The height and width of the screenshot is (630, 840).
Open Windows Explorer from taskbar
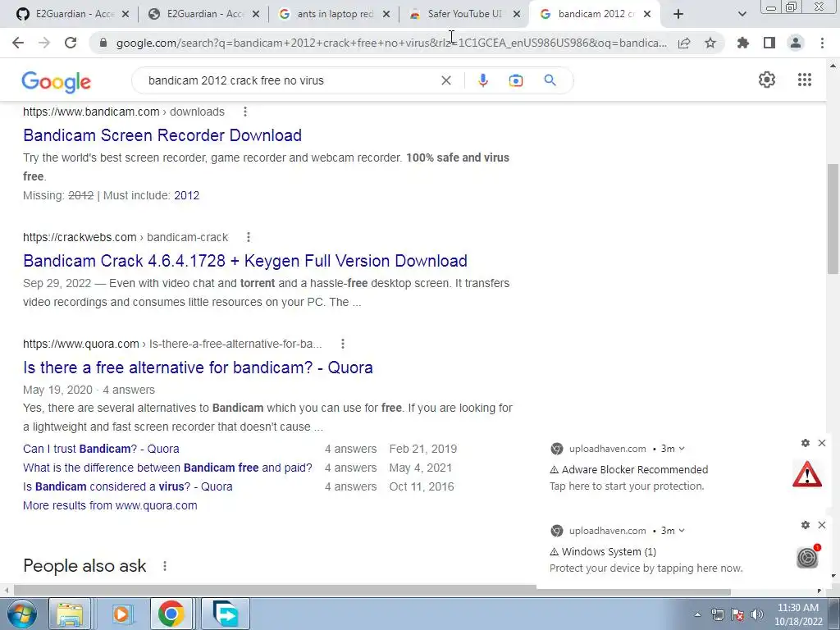[x=70, y=614]
